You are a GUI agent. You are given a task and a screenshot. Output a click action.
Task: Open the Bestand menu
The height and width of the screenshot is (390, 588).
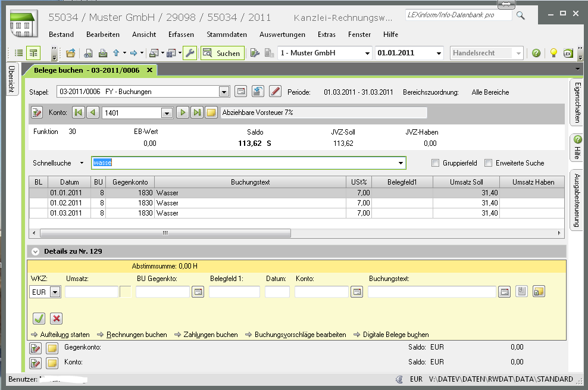point(61,35)
